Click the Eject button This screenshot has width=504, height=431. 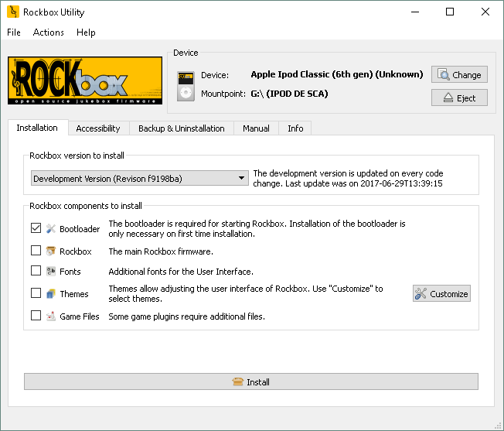pos(459,97)
